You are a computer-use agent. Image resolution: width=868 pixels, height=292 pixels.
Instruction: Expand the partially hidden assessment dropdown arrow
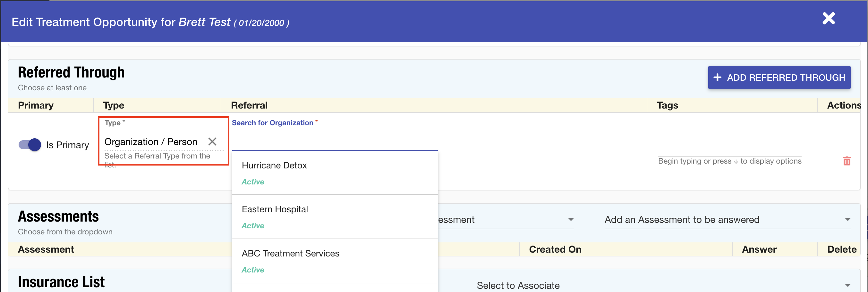pos(571,220)
